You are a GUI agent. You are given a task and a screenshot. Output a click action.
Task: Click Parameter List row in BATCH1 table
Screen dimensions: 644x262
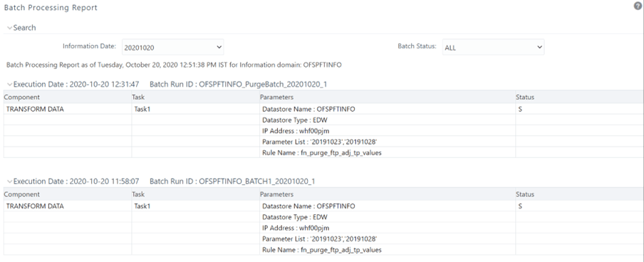pos(320,239)
